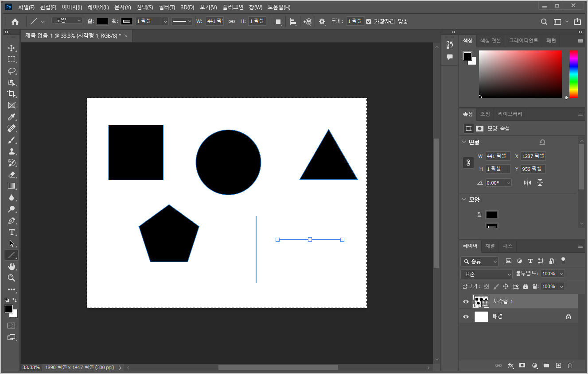Click the Share icon at top right
Screen dimensions: 588x374
[577, 21]
